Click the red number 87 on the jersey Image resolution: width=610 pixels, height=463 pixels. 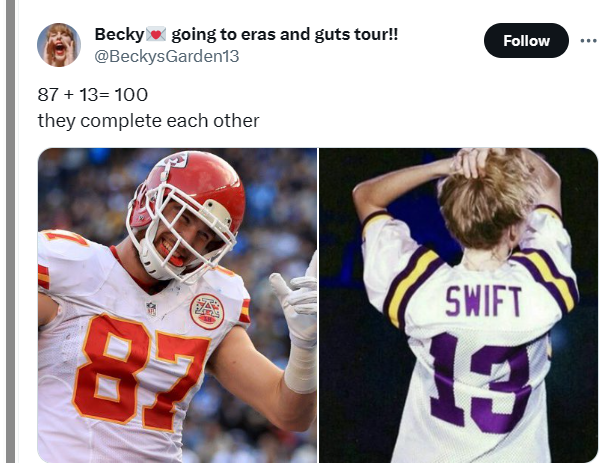(140, 372)
